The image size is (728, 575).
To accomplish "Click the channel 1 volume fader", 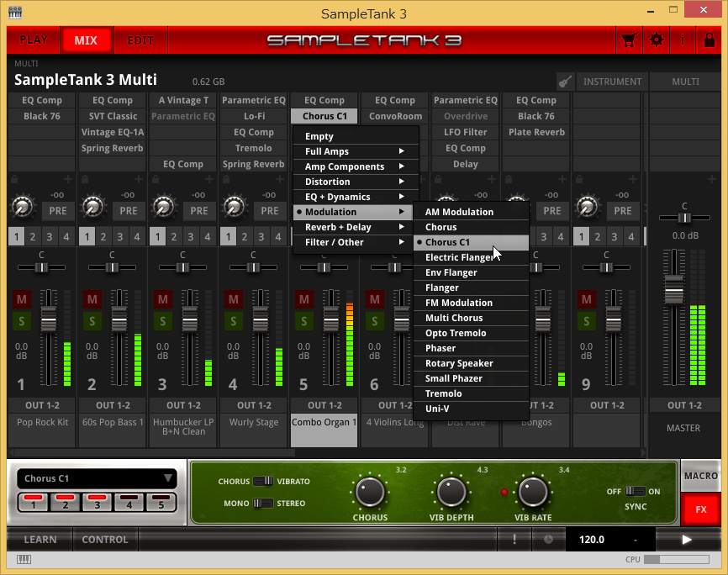I will pyautogui.click(x=48, y=319).
